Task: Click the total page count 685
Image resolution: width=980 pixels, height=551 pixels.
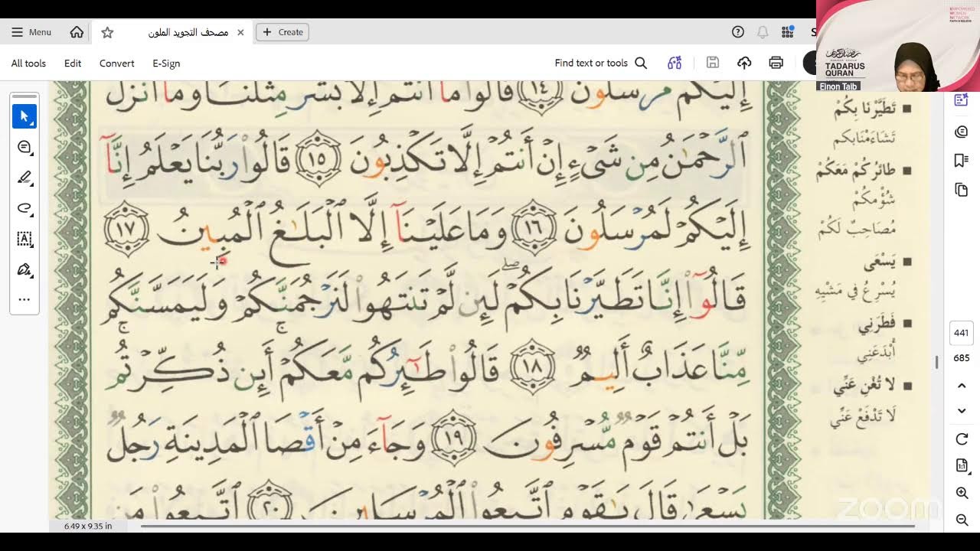Action: (962, 357)
